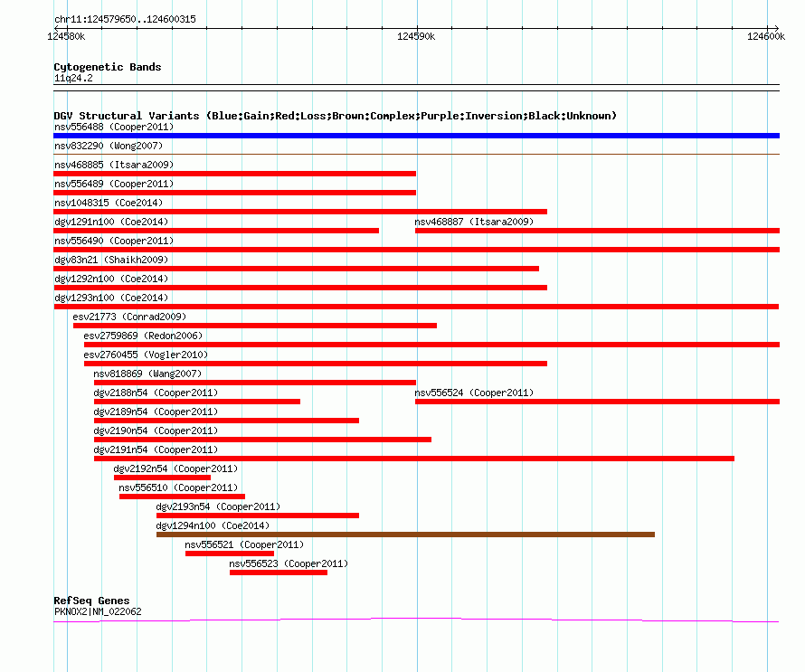The image size is (805, 672).
Task: Select esv2759869 (Redon2006) variant label
Action: click(x=143, y=336)
